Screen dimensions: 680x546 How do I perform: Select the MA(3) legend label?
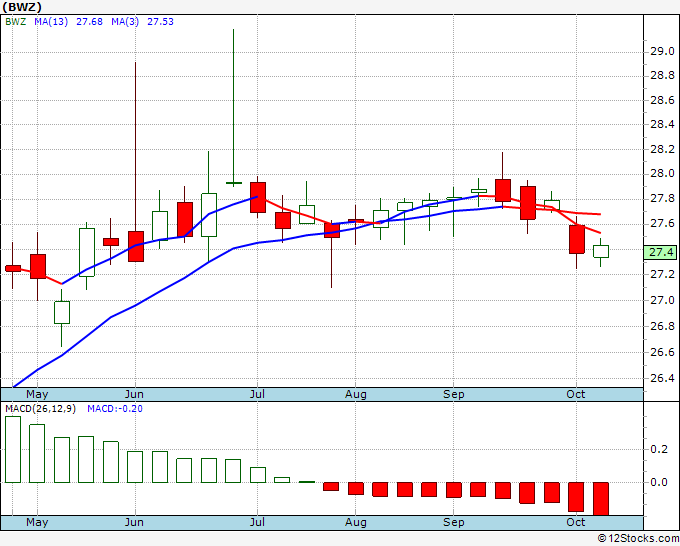click(125, 22)
